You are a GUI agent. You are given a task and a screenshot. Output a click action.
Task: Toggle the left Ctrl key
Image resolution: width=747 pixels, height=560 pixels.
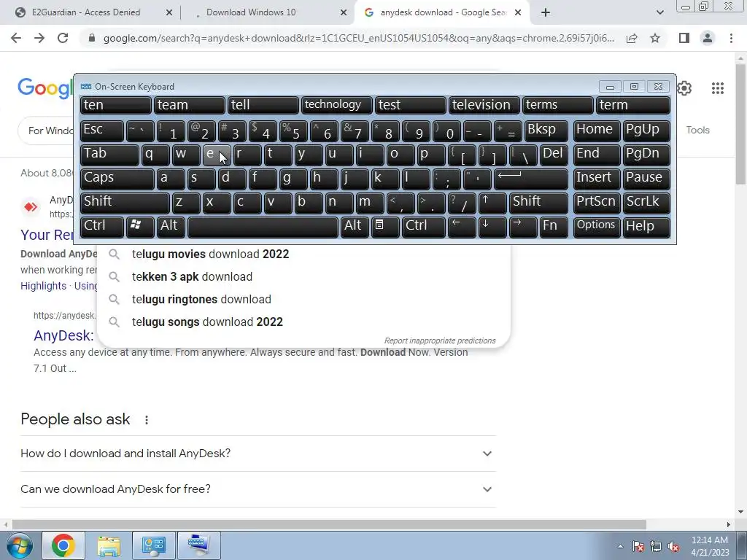click(x=102, y=226)
